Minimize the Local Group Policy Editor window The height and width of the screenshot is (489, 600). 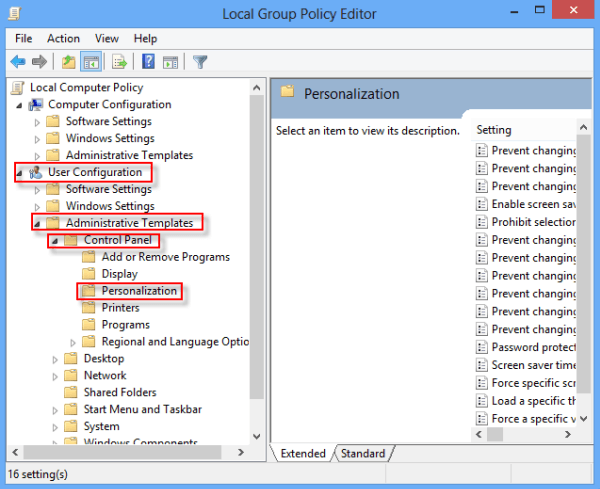point(514,11)
